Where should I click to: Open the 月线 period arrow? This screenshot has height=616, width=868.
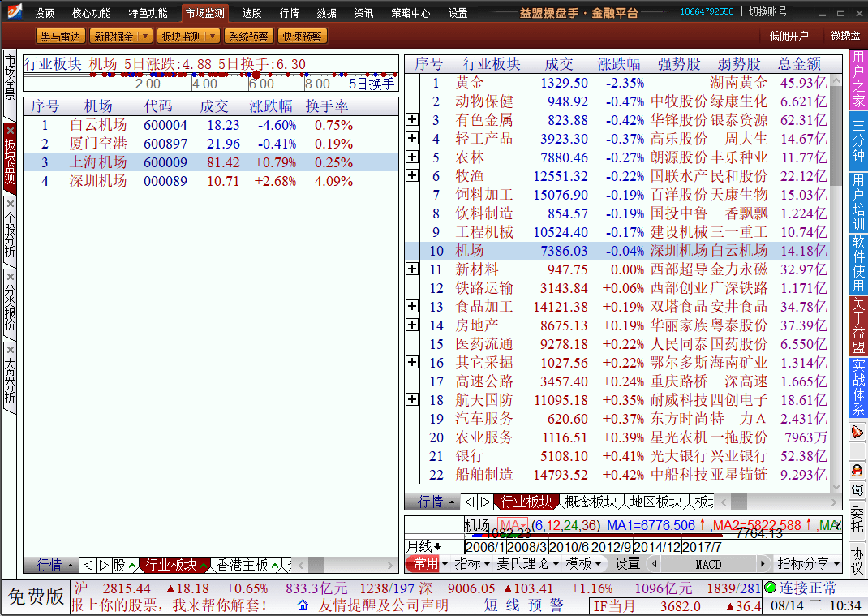click(437, 547)
